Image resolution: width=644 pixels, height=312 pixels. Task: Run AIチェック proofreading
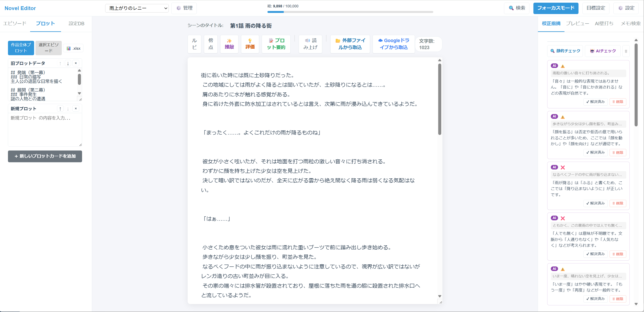pyautogui.click(x=603, y=51)
